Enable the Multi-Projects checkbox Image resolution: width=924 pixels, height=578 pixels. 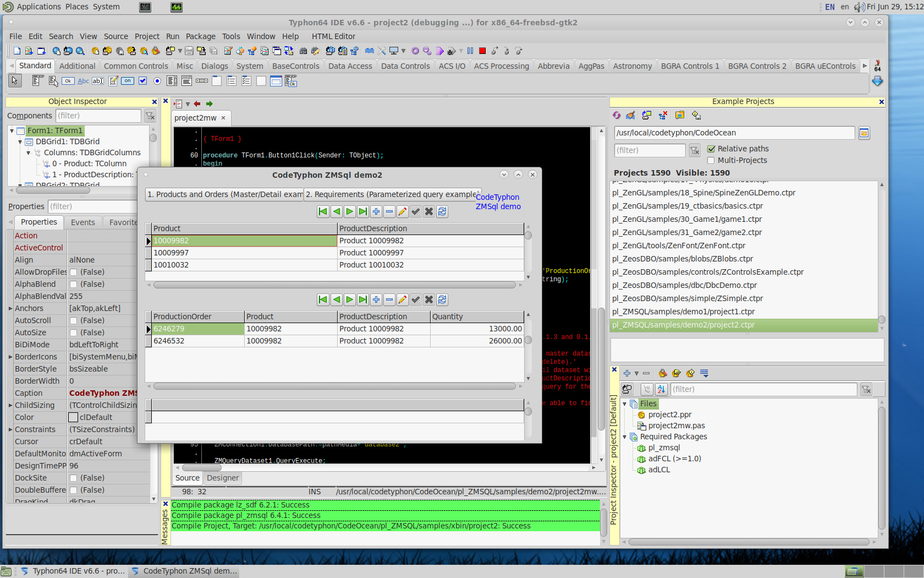click(x=711, y=160)
